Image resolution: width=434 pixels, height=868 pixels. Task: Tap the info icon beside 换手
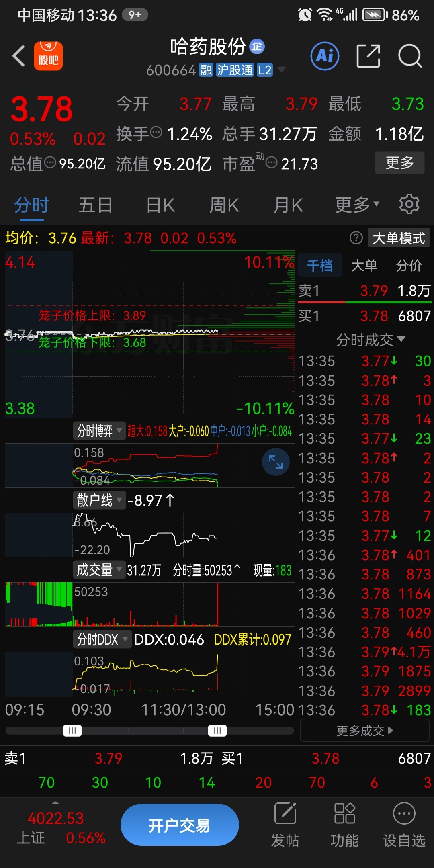click(156, 132)
